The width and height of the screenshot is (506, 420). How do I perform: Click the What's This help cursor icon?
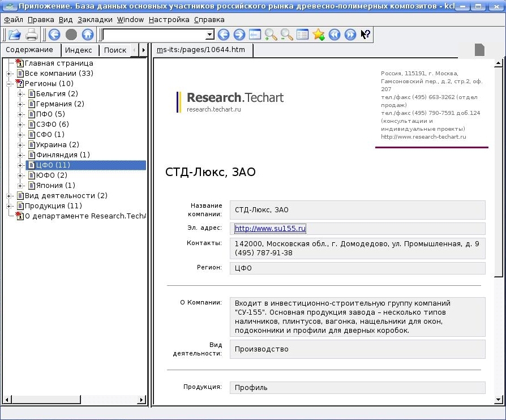365,35
